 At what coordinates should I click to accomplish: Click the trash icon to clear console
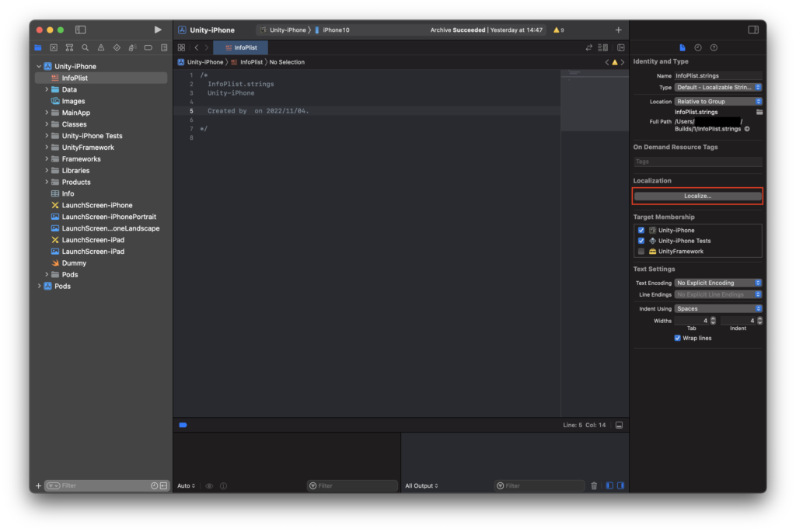point(594,485)
